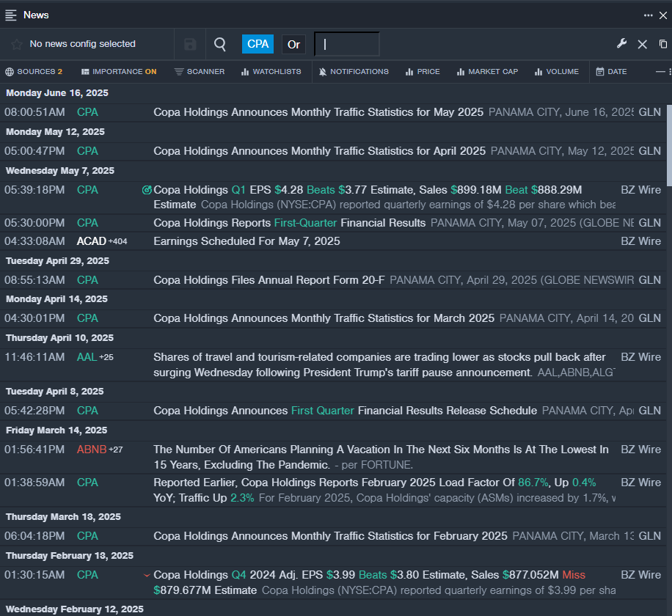The height and width of the screenshot is (616, 672).
Task: Open settings with the wrench icon
Action: 621,44
